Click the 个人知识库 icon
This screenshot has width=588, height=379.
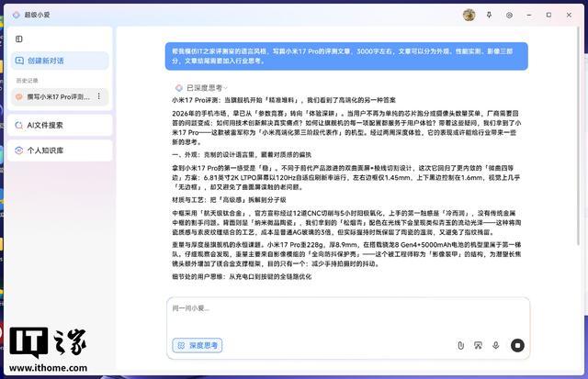(18, 150)
